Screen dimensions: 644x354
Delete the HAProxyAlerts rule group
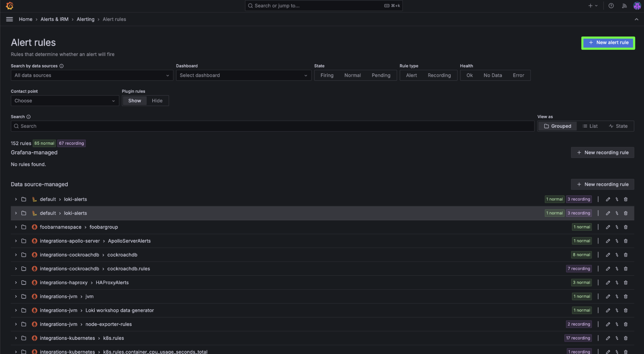pos(626,283)
